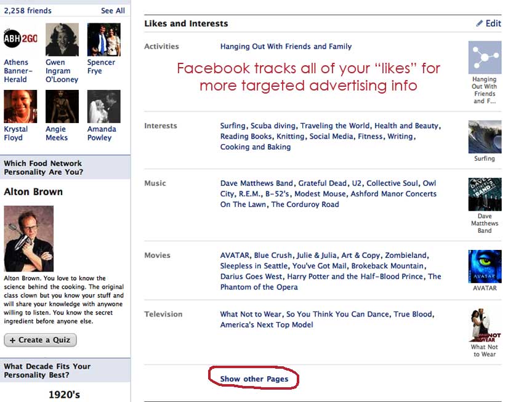This screenshot has height=402, width=532.
Task: Click Dave Matthews Band music link
Action: click(x=257, y=183)
